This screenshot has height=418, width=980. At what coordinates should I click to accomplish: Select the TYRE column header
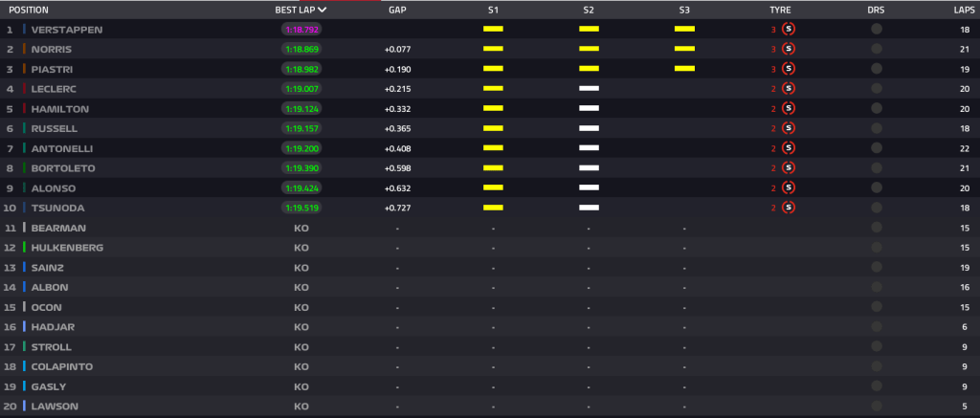[x=780, y=10]
